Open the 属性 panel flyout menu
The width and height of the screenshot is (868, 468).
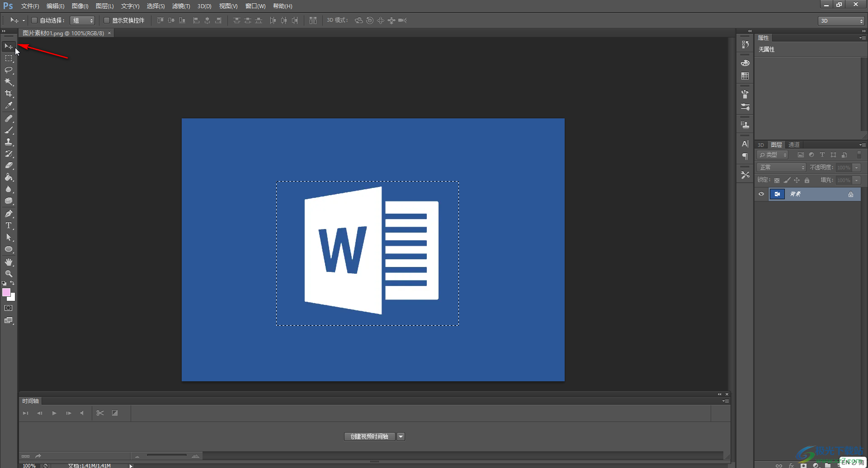[x=863, y=38]
